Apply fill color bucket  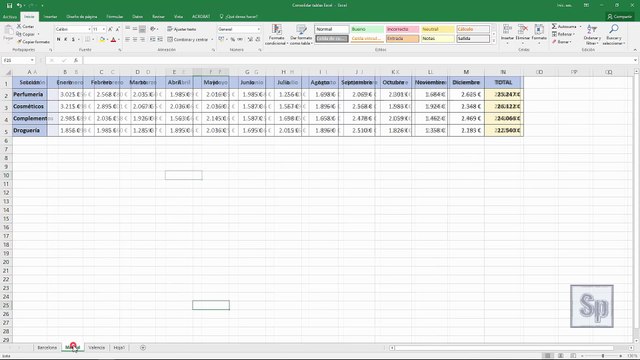coord(102,40)
